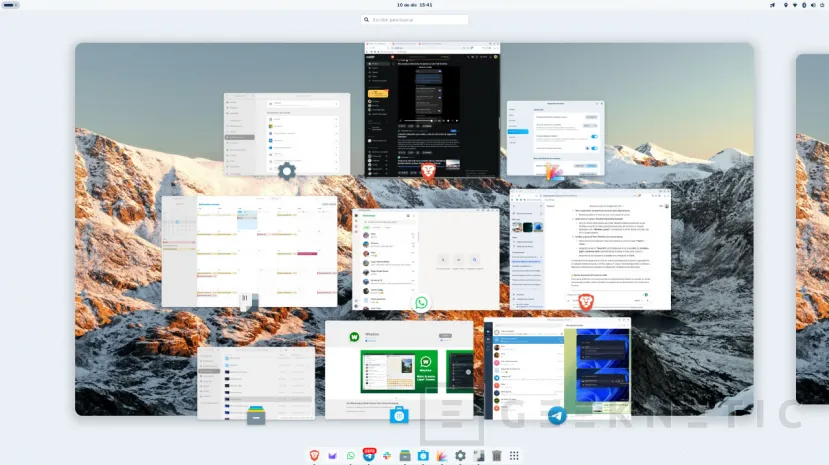
Task: Select the Files window thumbnail
Action: [x=256, y=383]
